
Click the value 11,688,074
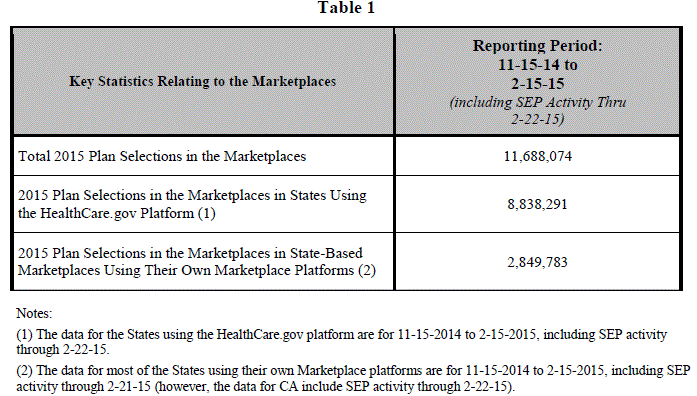click(537, 156)
